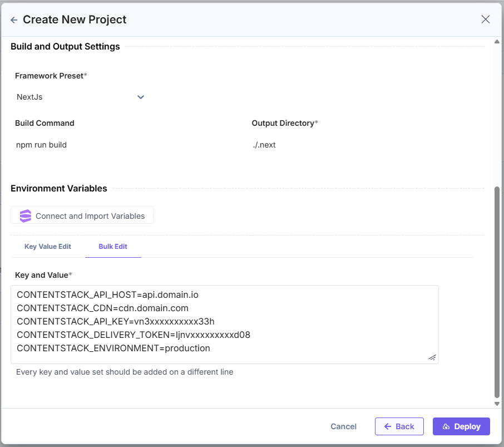Switch to the Key Value Edit tab
504x447 pixels.
click(x=48, y=246)
